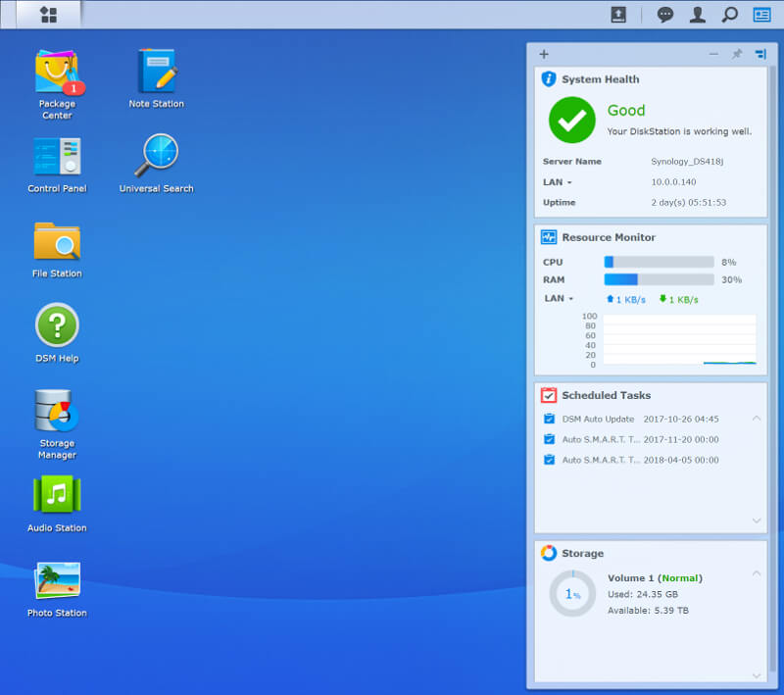Click the CPU usage bar
Screen dimensions: 784x695
coord(659,262)
